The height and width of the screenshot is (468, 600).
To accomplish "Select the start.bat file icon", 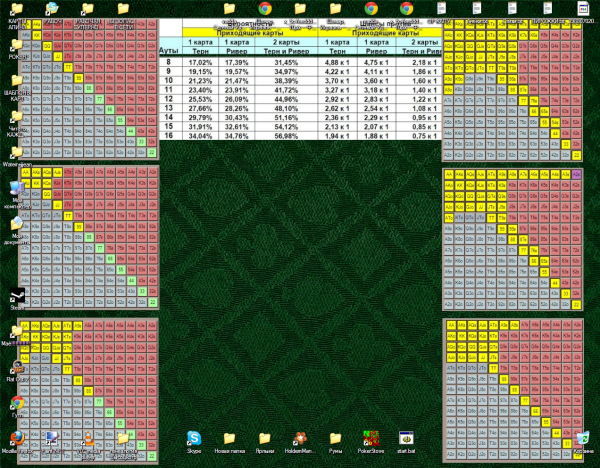I will pyautogui.click(x=406, y=438).
